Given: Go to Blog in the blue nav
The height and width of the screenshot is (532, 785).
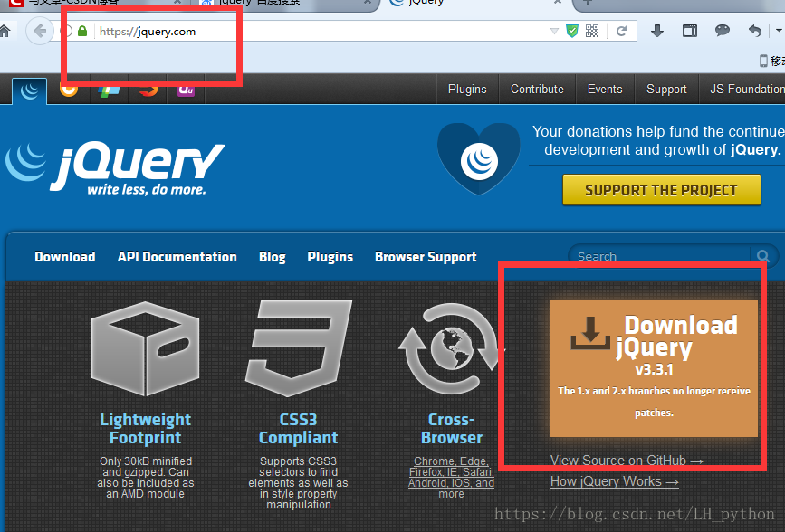Looking at the screenshot, I should pos(273,257).
